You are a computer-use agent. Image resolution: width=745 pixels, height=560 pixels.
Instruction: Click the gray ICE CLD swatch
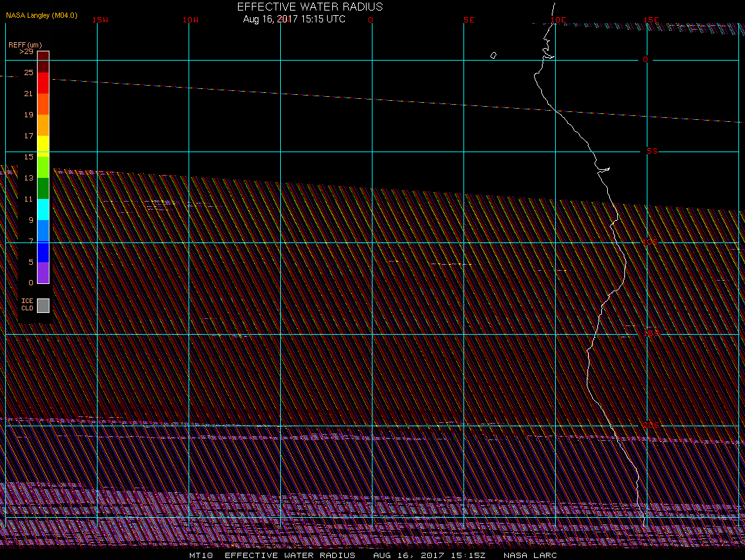[x=44, y=306]
